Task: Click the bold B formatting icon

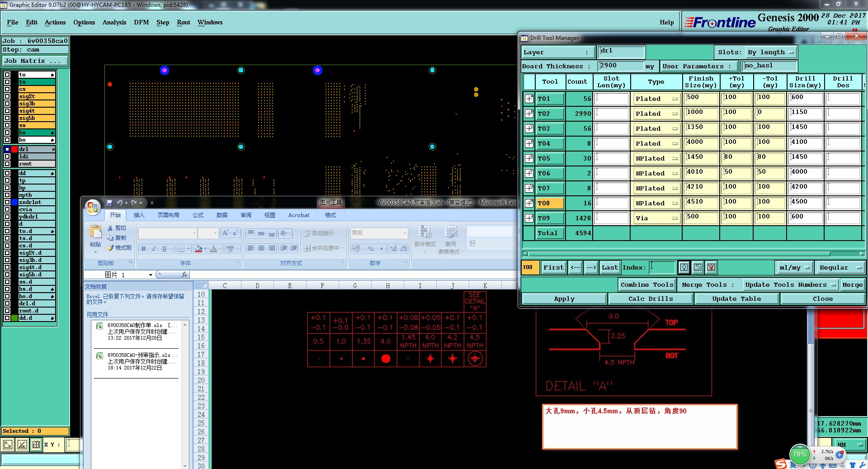Action: [x=143, y=248]
